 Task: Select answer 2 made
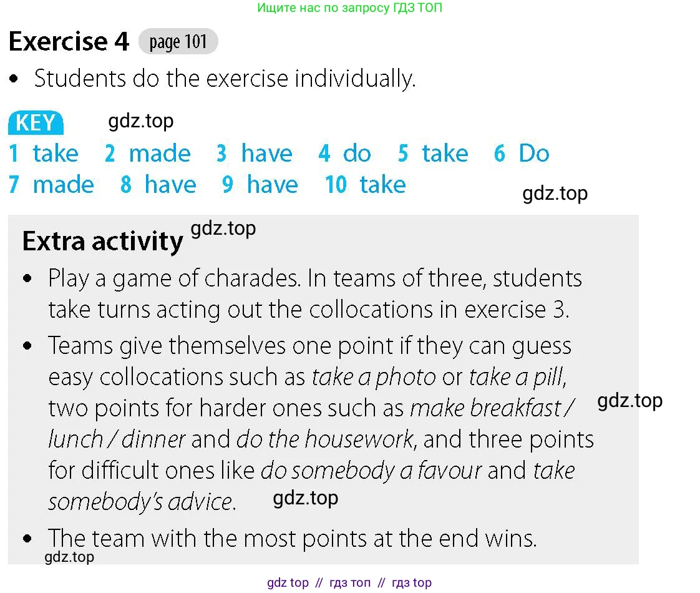pos(148,153)
